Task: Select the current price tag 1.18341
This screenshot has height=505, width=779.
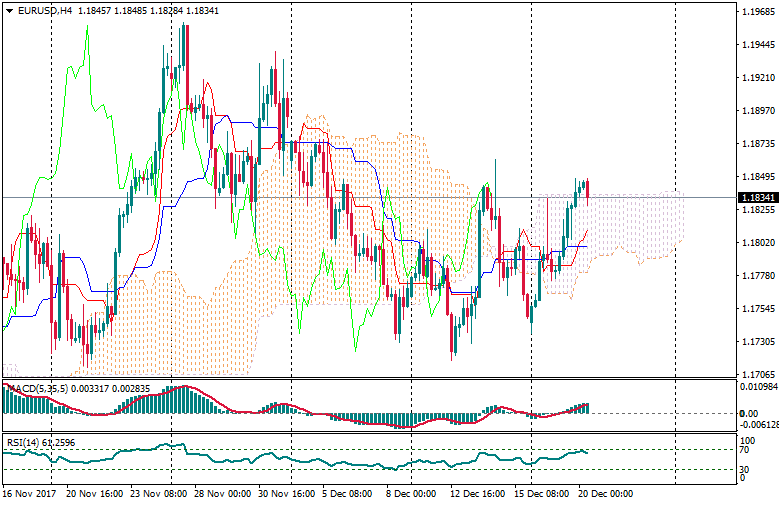Action: pos(757,198)
